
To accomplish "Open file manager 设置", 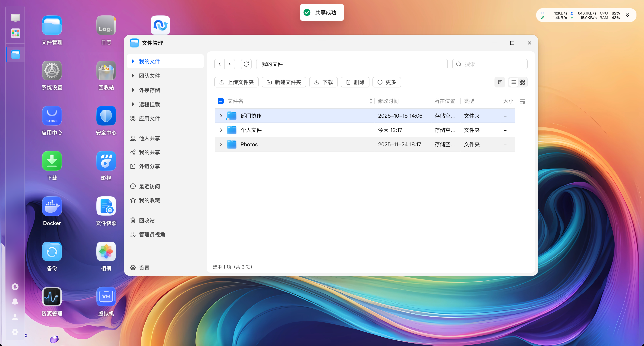I will coord(140,268).
